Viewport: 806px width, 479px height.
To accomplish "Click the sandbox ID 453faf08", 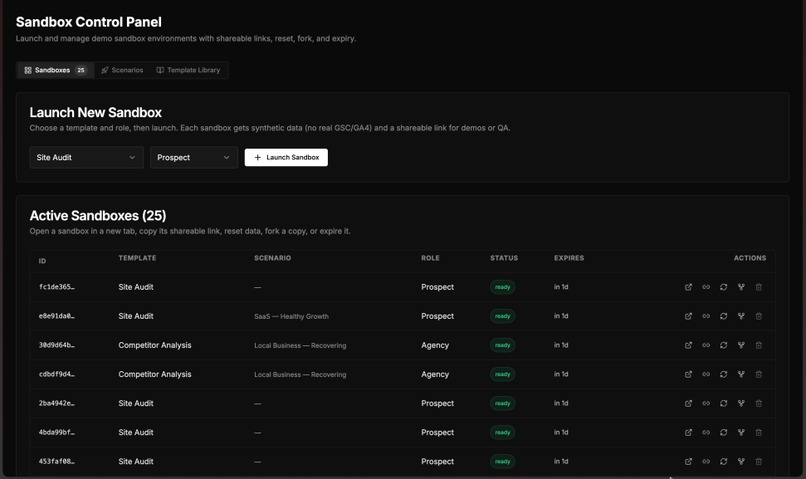I will tap(57, 462).
